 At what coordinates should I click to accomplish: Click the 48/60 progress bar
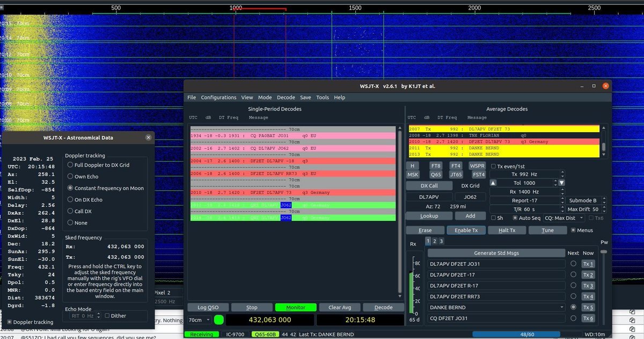(x=528, y=334)
